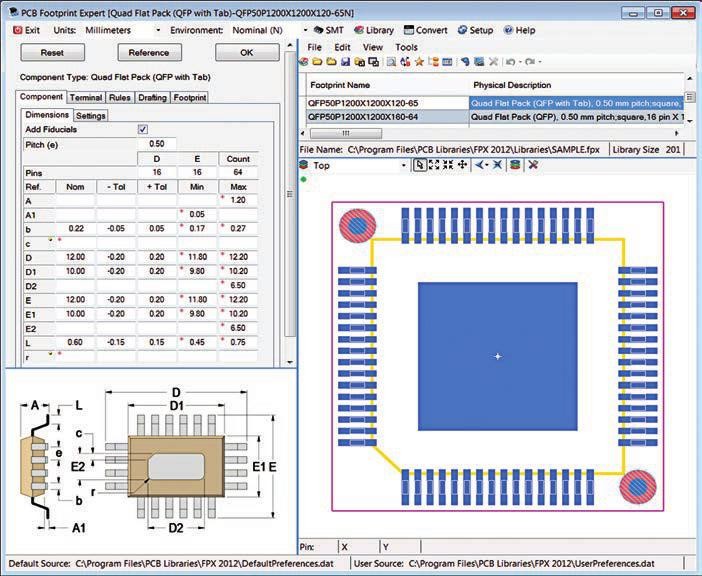Image resolution: width=702 pixels, height=576 pixels.
Task: Click the D2 Max field showing 6.50
Action: pos(238,286)
